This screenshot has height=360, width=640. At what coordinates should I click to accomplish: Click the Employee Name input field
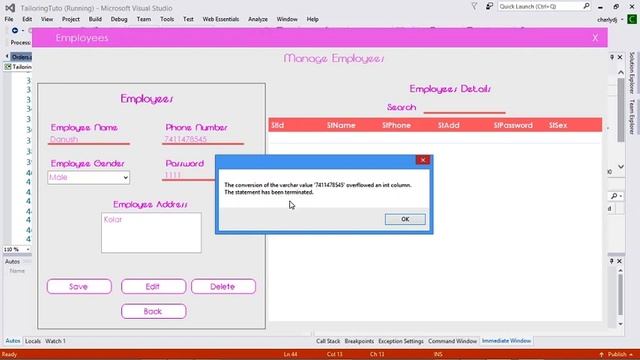pos(89,139)
